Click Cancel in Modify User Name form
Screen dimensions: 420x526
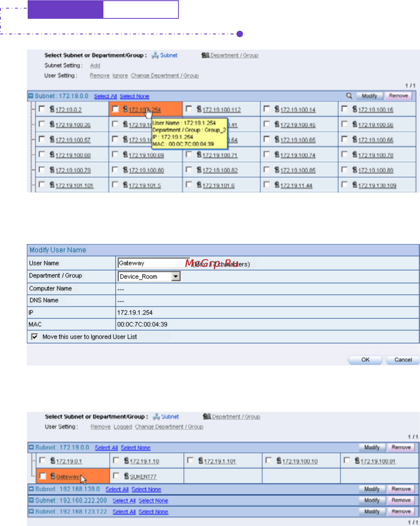pos(403,360)
